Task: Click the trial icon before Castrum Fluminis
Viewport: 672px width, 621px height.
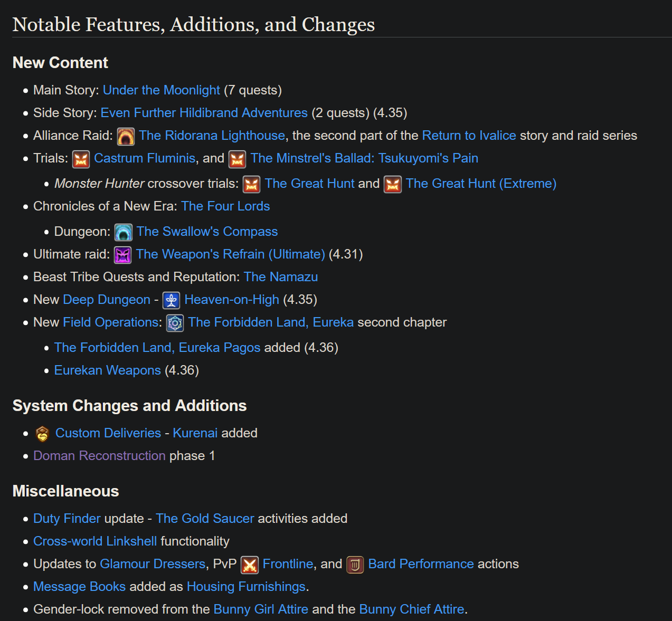Action: click(x=81, y=159)
